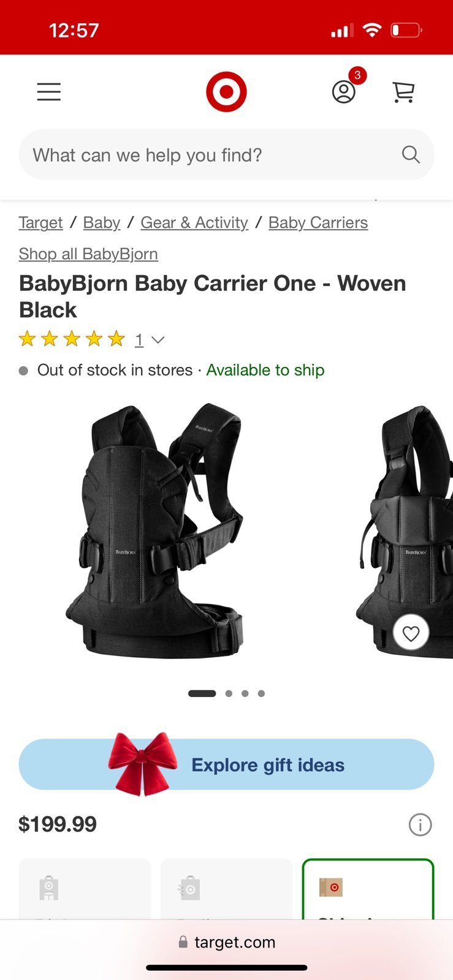This screenshot has width=453, height=980.
Task: Select the in-store pickup option card
Action: pyautogui.click(x=85, y=889)
